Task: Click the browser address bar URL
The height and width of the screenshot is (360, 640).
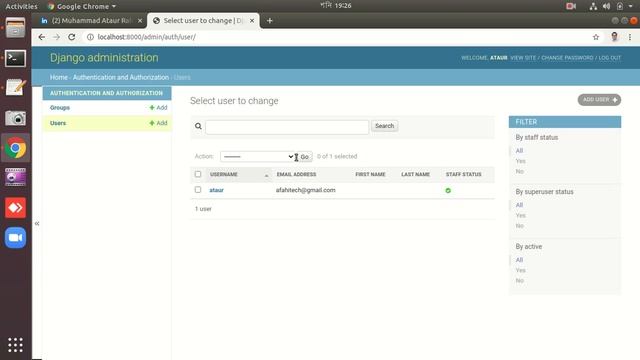Action: click(x=147, y=37)
